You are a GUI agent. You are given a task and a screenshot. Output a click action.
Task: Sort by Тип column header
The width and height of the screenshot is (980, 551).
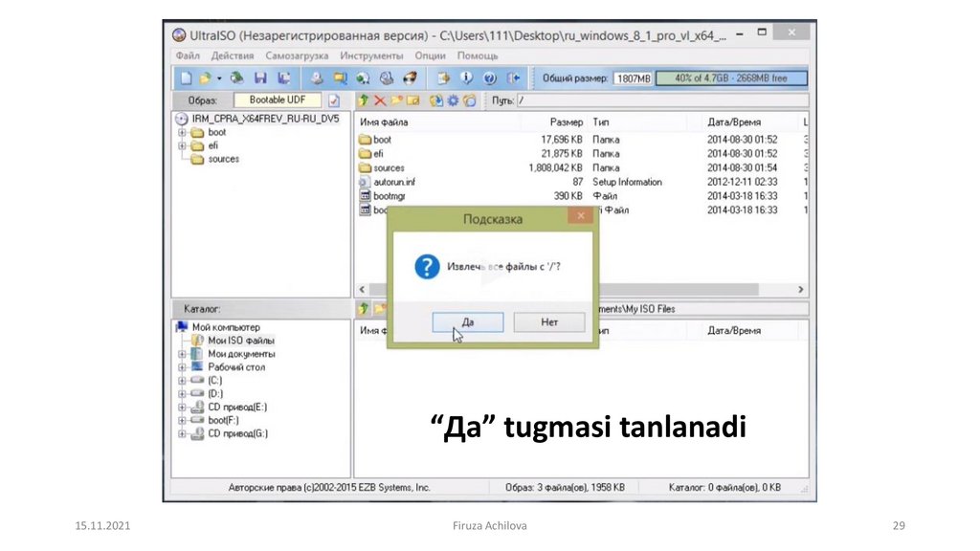pos(601,122)
